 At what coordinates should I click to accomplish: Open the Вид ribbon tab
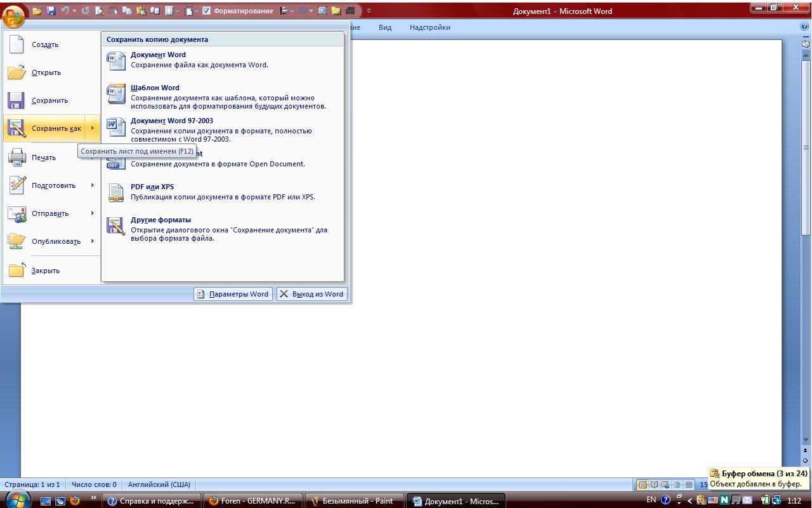385,27
